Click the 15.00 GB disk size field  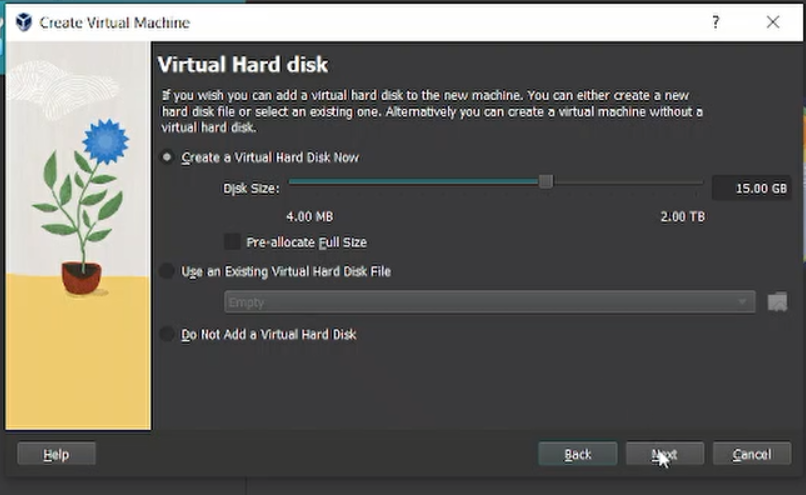751,188
